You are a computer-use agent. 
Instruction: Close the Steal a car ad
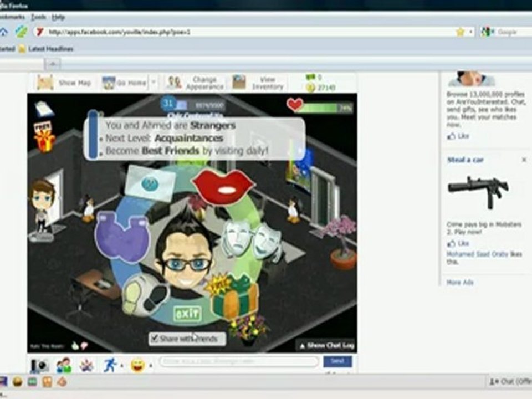coord(524,160)
